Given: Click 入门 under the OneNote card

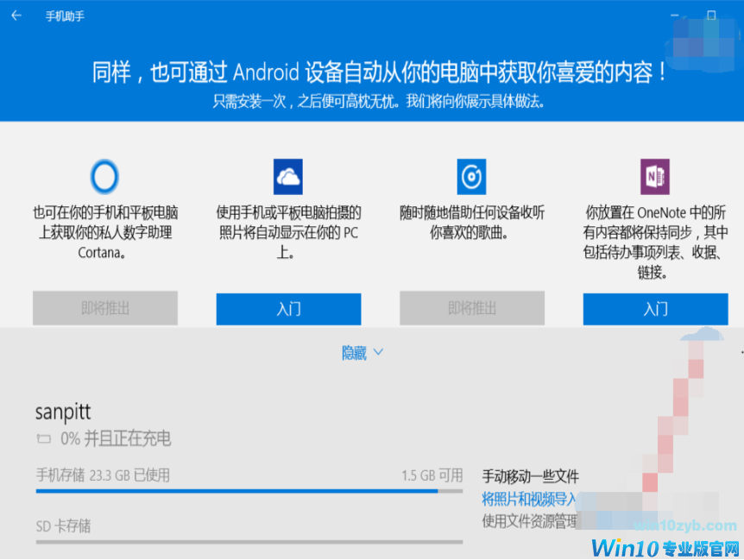Looking at the screenshot, I should tap(655, 309).
